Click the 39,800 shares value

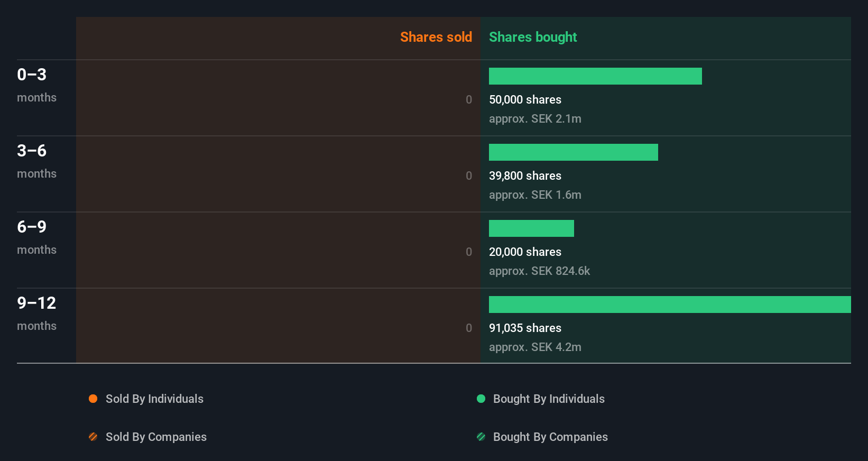pyautogui.click(x=525, y=176)
